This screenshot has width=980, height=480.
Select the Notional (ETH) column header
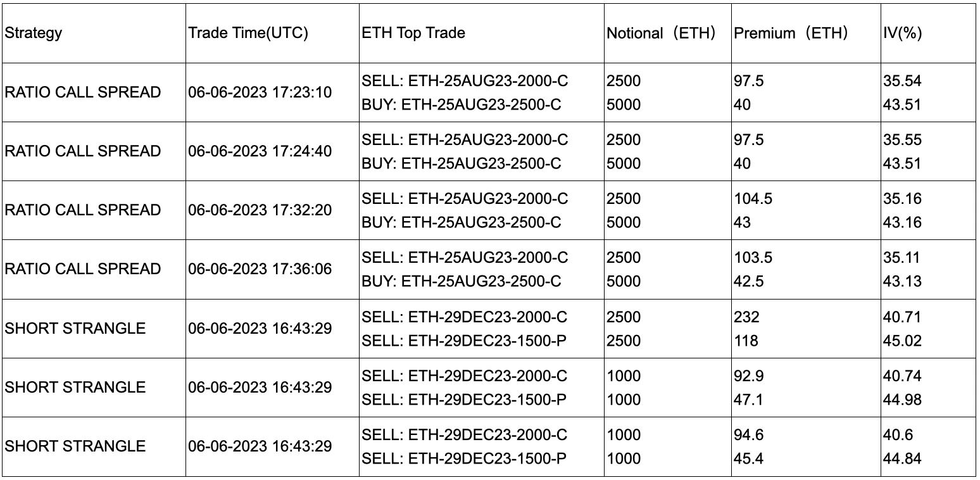point(661,34)
